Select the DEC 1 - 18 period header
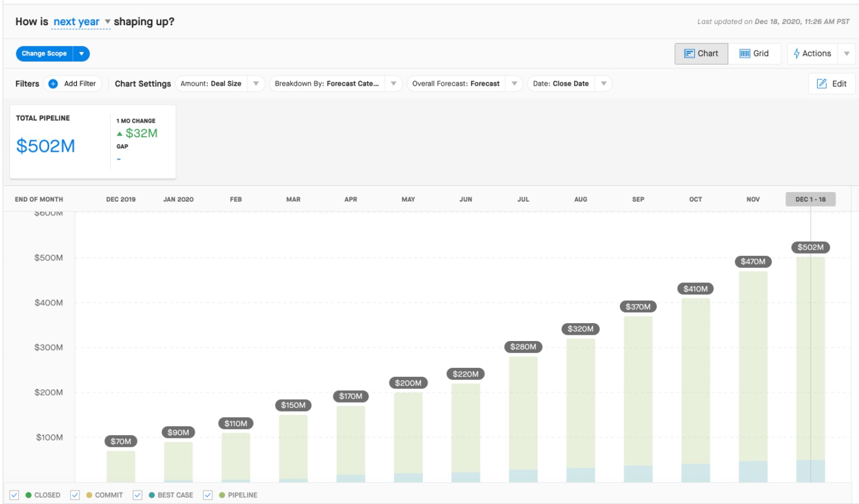The height and width of the screenshot is (504, 859). (810, 199)
